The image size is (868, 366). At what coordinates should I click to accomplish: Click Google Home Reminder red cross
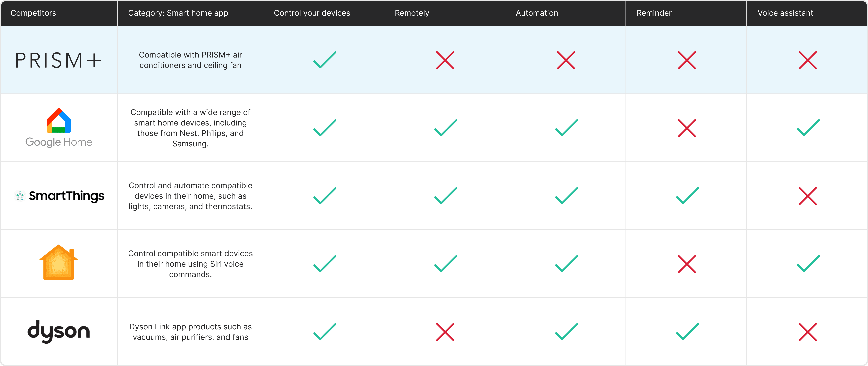pos(687,128)
